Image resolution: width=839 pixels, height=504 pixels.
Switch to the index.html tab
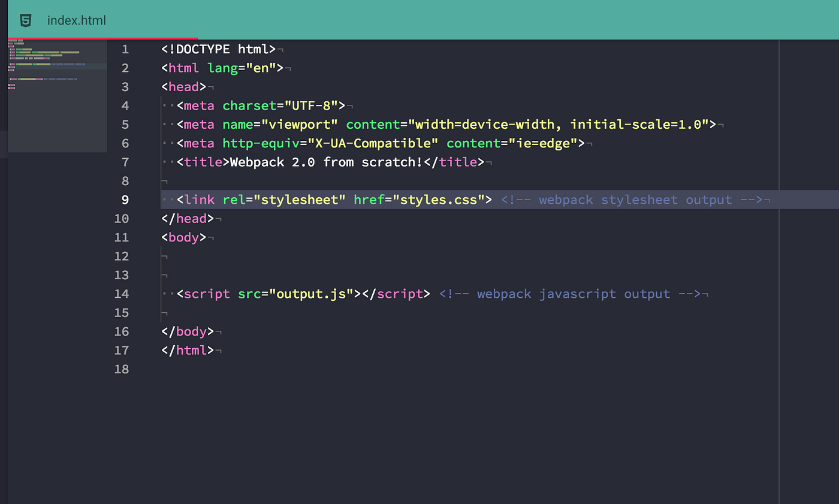(x=76, y=20)
